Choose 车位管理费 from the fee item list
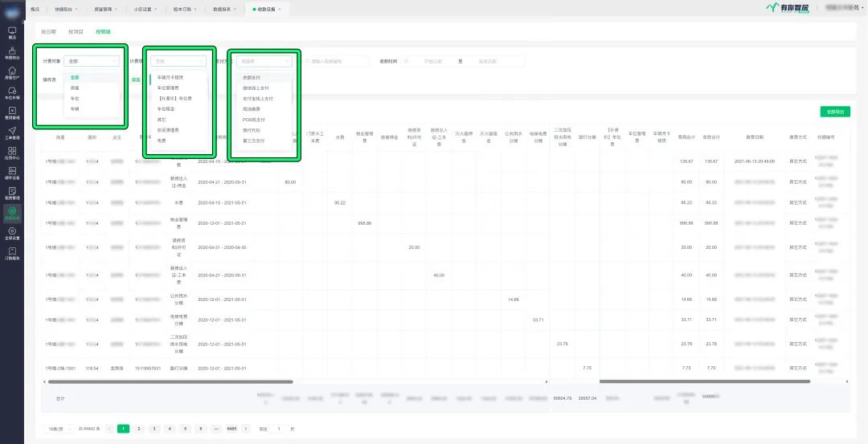This screenshot has height=444, width=868. coord(169,88)
